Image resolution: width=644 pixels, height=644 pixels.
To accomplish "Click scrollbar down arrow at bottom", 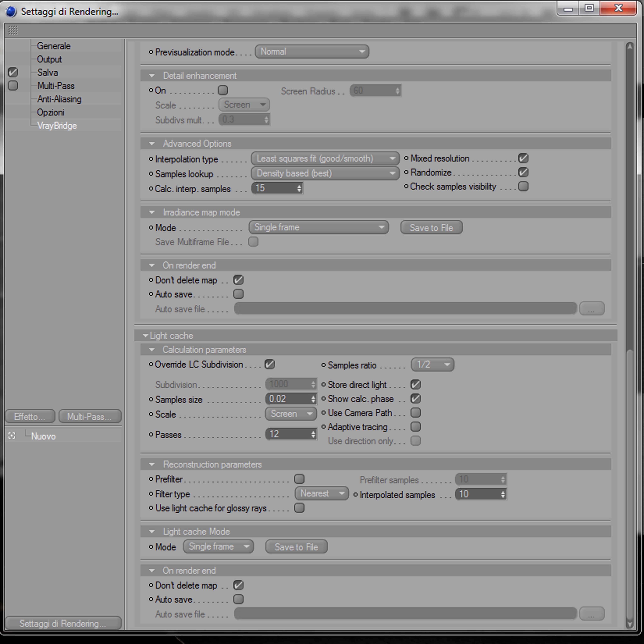I will (629, 624).
